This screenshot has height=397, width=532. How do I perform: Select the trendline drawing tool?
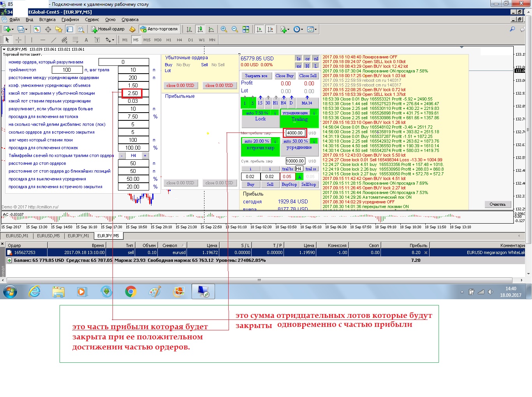pyautogui.click(x=54, y=40)
